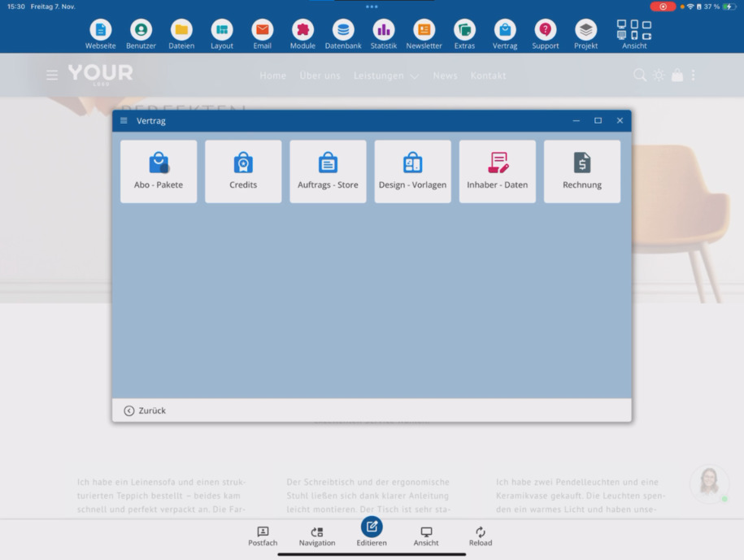Open the Datenbank toolbar icon
This screenshot has width=744, height=560.
(343, 34)
